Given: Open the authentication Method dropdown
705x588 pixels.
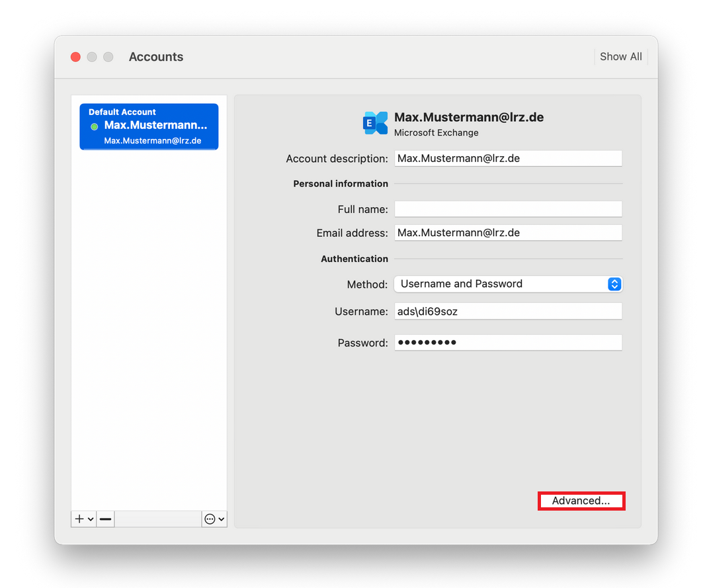Looking at the screenshot, I should tap(508, 284).
